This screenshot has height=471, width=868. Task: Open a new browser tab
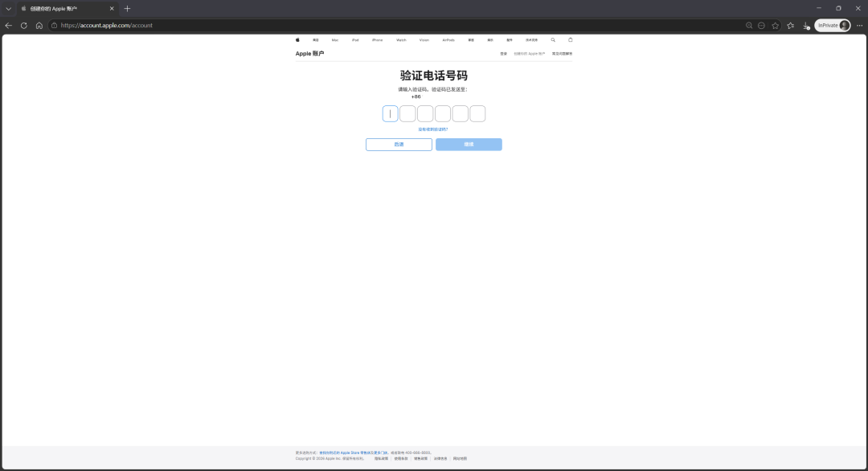tap(127, 8)
